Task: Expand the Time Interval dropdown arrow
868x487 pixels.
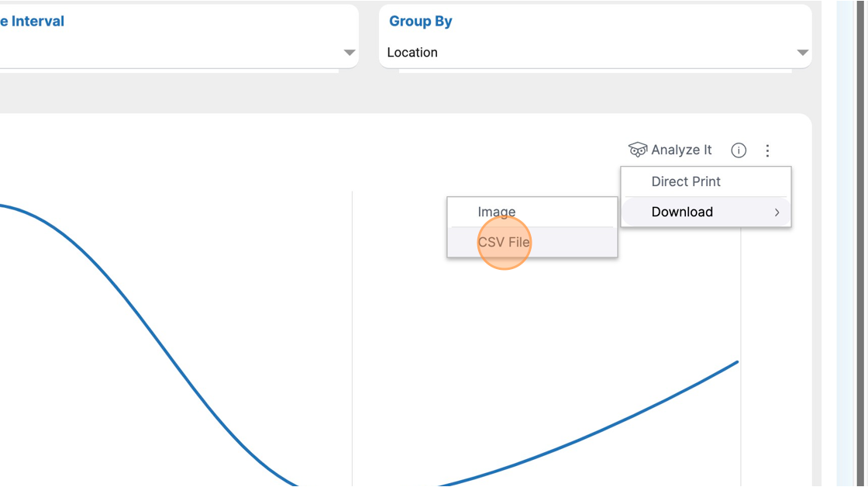Action: [350, 53]
